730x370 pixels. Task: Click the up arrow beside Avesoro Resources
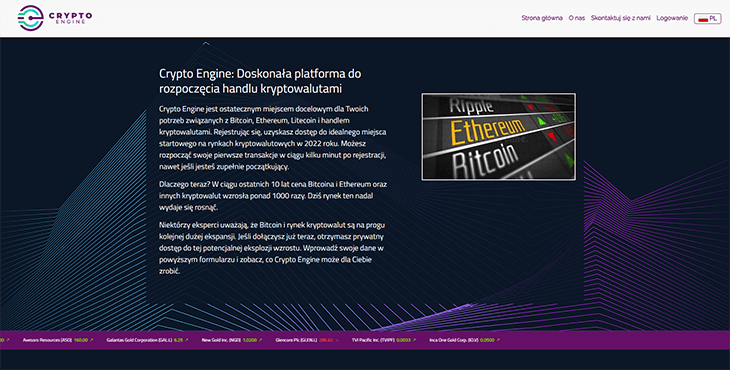(x=91, y=340)
